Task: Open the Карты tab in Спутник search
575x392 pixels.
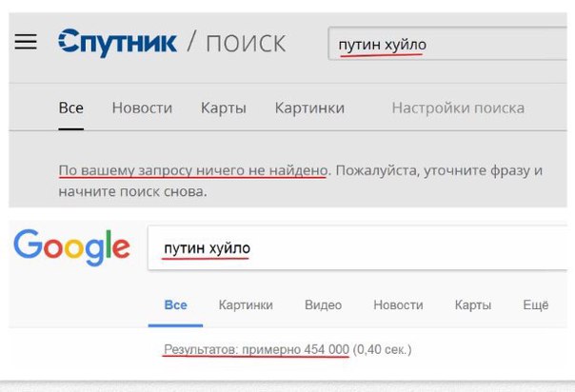Action: 224,108
